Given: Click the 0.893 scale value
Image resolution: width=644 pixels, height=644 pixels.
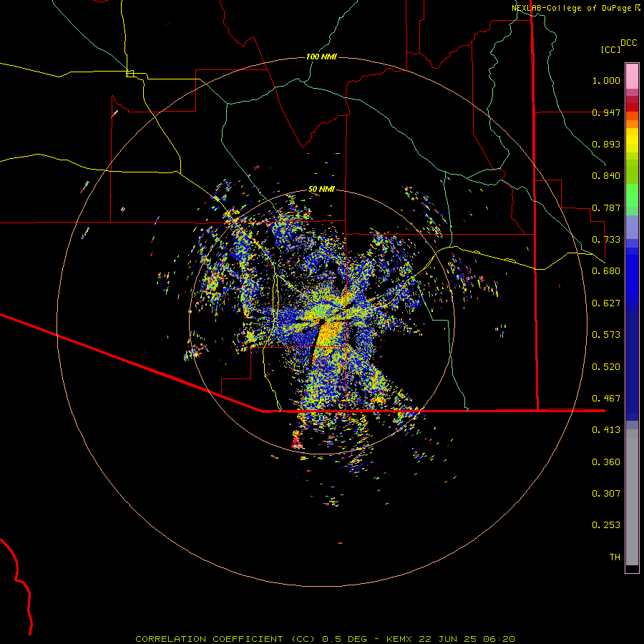Looking at the screenshot, I should (606, 144).
